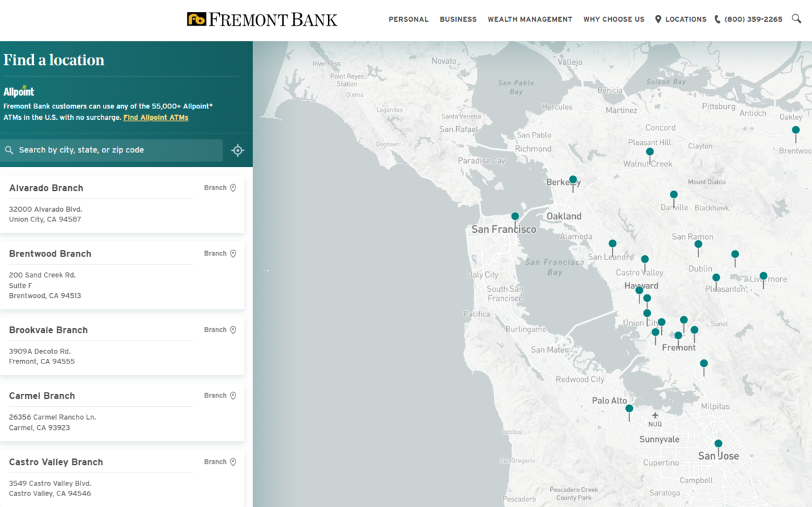Click the map pin near San Jose
This screenshot has width=812, height=507.
(x=718, y=445)
